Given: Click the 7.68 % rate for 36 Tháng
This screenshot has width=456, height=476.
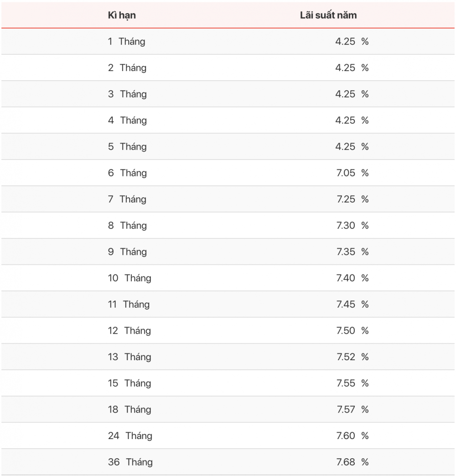Looking at the screenshot, I should tap(352, 462).
